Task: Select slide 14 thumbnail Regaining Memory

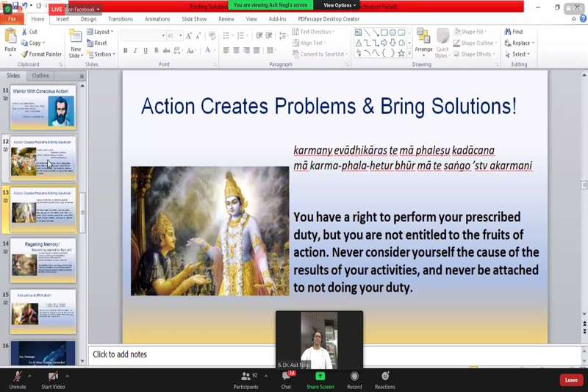Action: pyautogui.click(x=43, y=260)
